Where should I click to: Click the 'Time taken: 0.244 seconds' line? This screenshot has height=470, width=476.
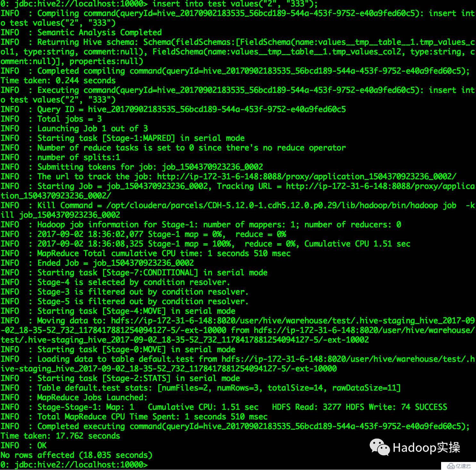pos(58,80)
